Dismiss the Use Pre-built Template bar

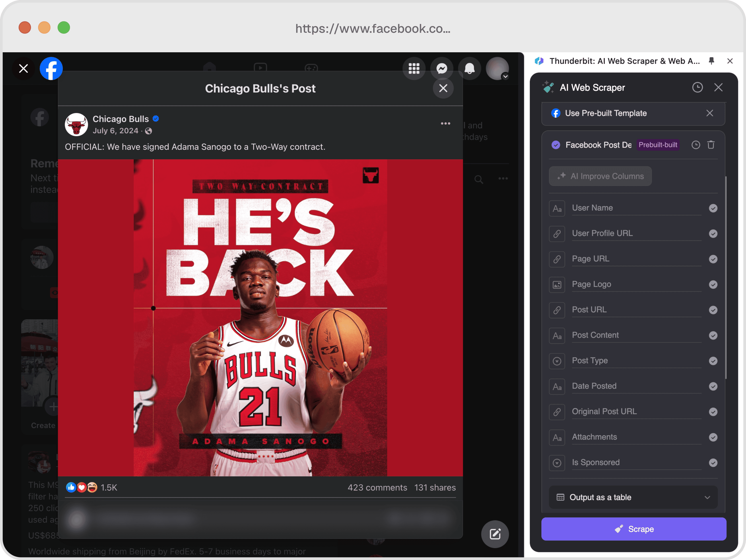click(710, 113)
